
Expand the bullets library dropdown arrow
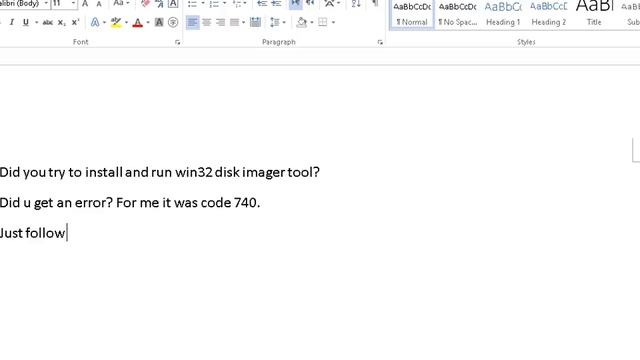tap(203, 4)
